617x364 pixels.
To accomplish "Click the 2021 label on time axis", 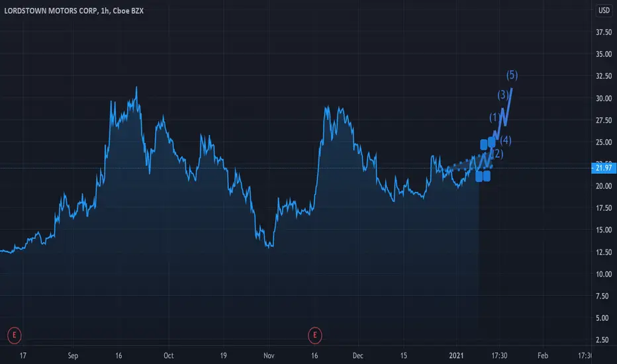I will (x=456, y=356).
